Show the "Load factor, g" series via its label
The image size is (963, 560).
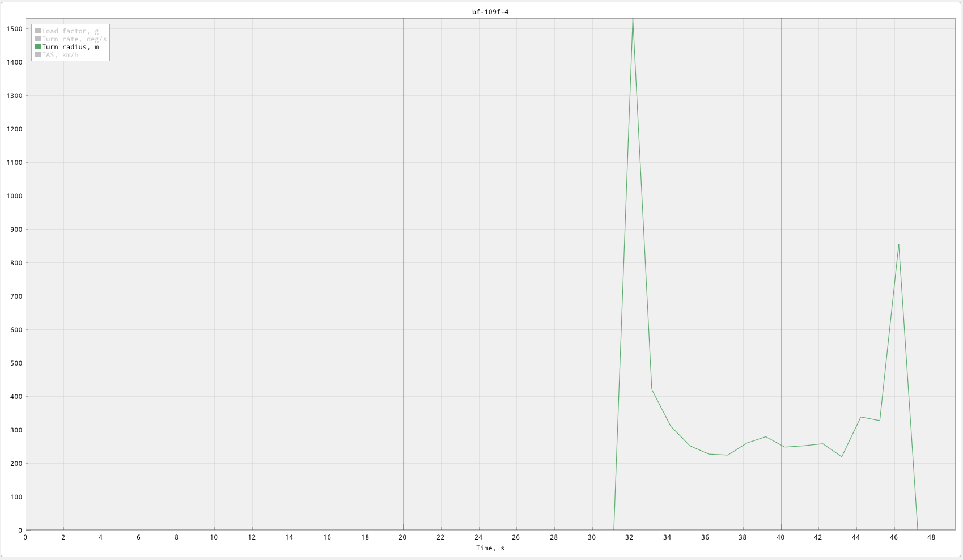click(70, 31)
